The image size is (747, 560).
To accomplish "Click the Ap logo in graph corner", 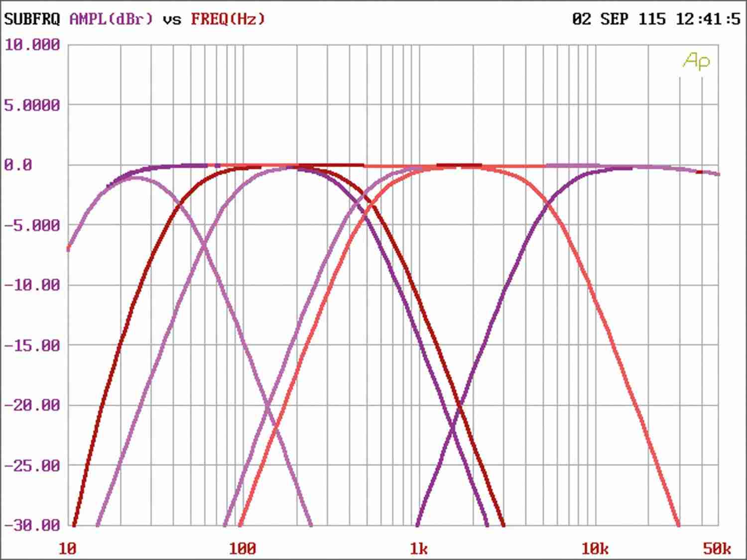I will (x=696, y=61).
